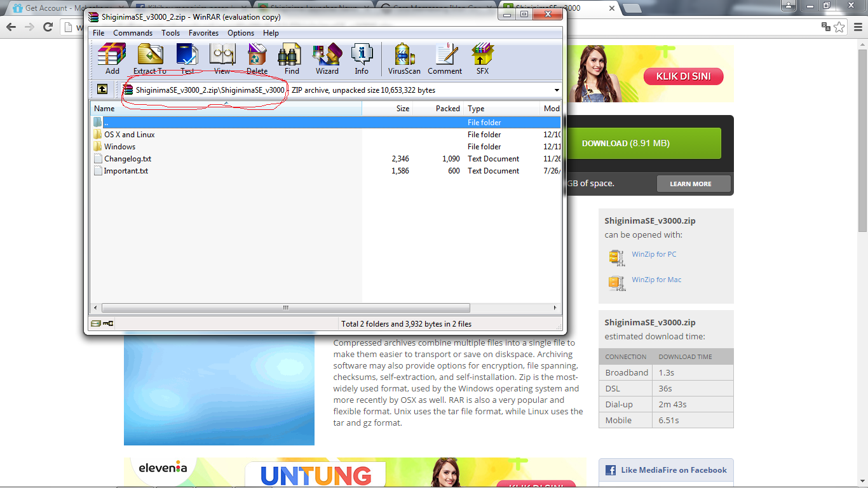Click the elevenia advertisement banner

pos(355,473)
